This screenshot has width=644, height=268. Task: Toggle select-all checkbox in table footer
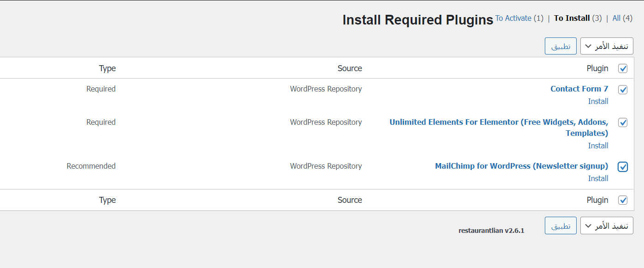623,201
